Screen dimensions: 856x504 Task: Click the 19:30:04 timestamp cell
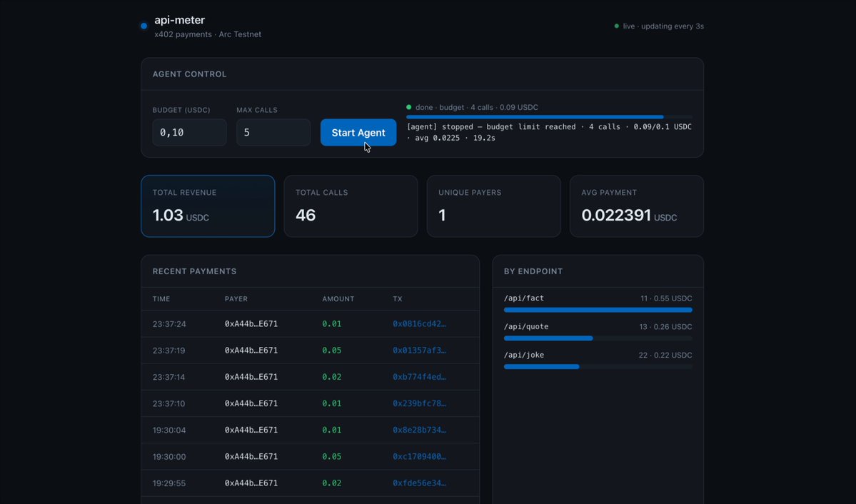click(x=168, y=430)
